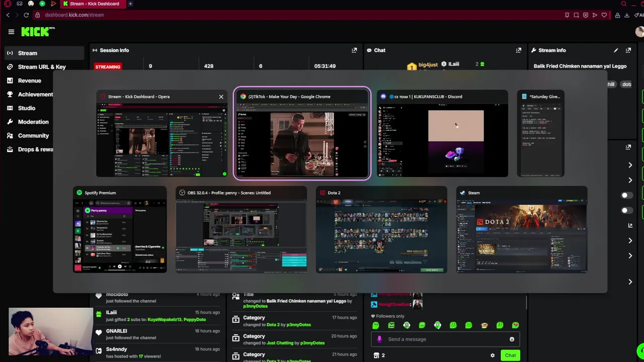The width and height of the screenshot is (644, 362).
Task: Click the heart bookmark icon in Opera toolbar
Action: [x=604, y=15]
